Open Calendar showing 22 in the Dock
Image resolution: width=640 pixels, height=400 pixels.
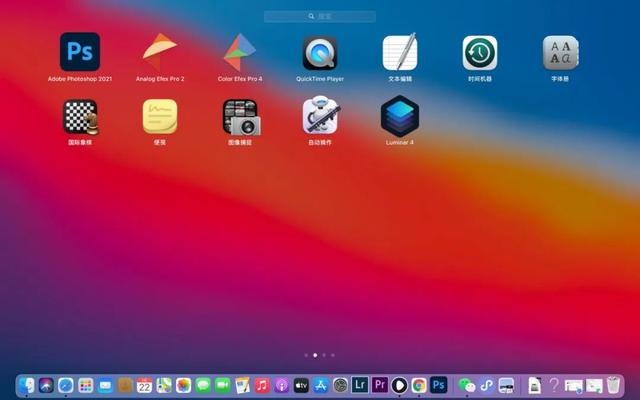144,385
